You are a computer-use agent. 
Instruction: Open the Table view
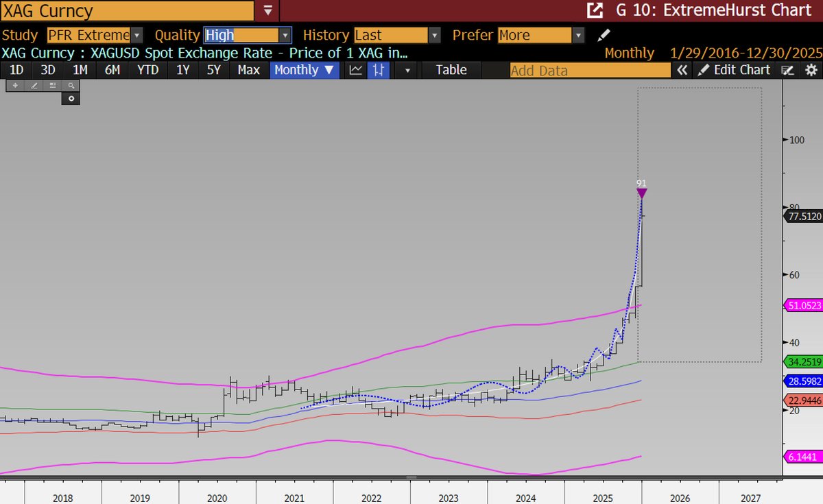click(451, 69)
